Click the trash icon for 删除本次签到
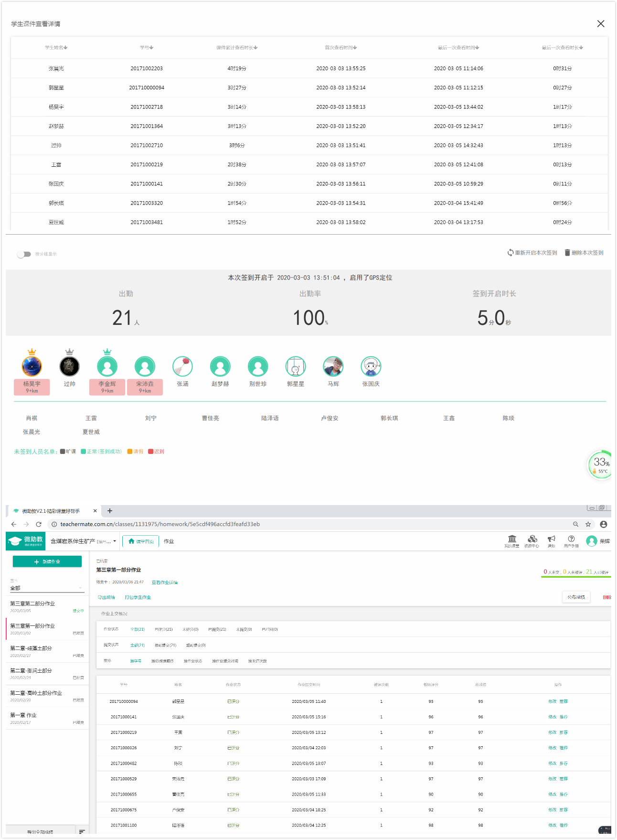Viewport: 617px width, 840px height. click(x=567, y=253)
